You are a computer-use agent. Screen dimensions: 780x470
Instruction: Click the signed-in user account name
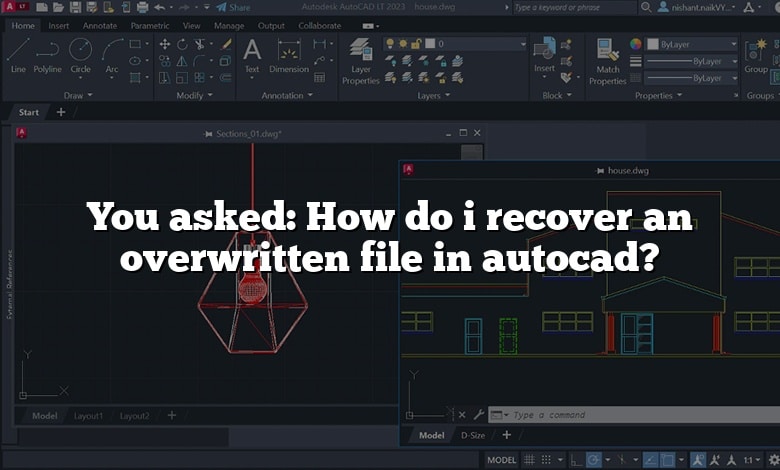coord(700,7)
